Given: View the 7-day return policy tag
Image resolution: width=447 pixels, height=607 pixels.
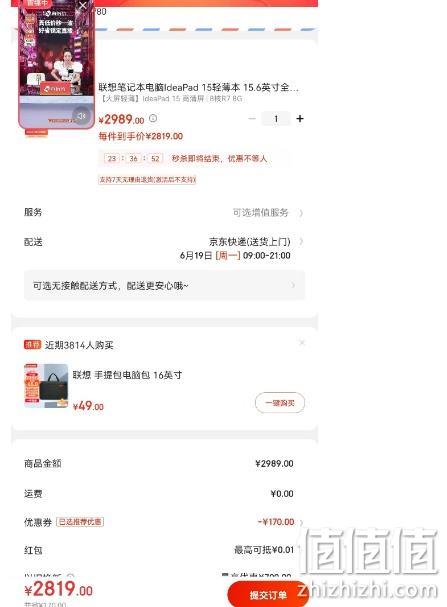Looking at the screenshot, I should 147,180.
